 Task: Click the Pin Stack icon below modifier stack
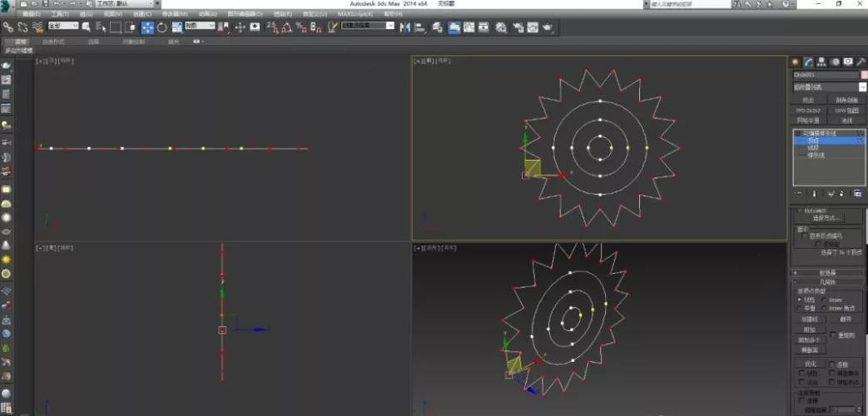click(800, 193)
